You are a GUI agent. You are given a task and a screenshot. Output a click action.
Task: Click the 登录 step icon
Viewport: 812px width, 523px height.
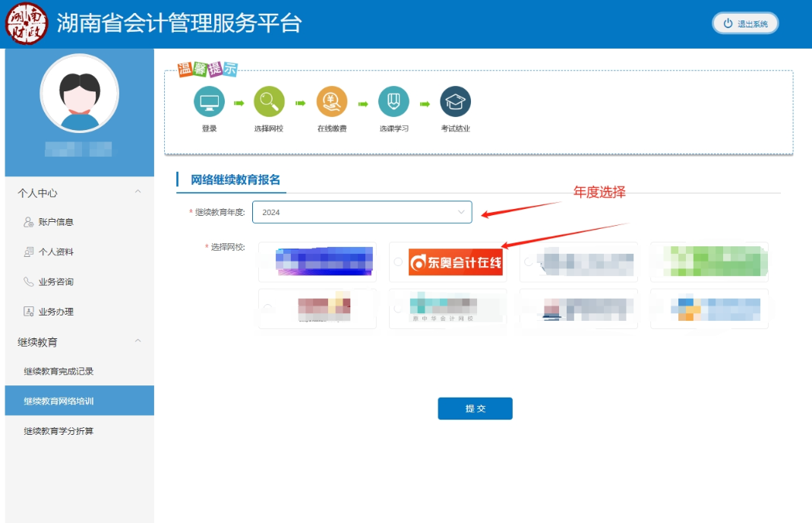click(209, 100)
